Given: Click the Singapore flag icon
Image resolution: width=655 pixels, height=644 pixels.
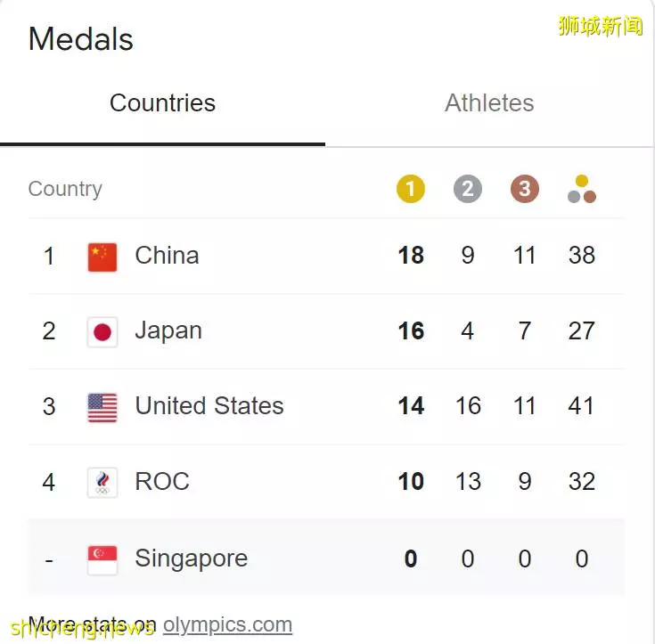Looking at the screenshot, I should pos(102,560).
